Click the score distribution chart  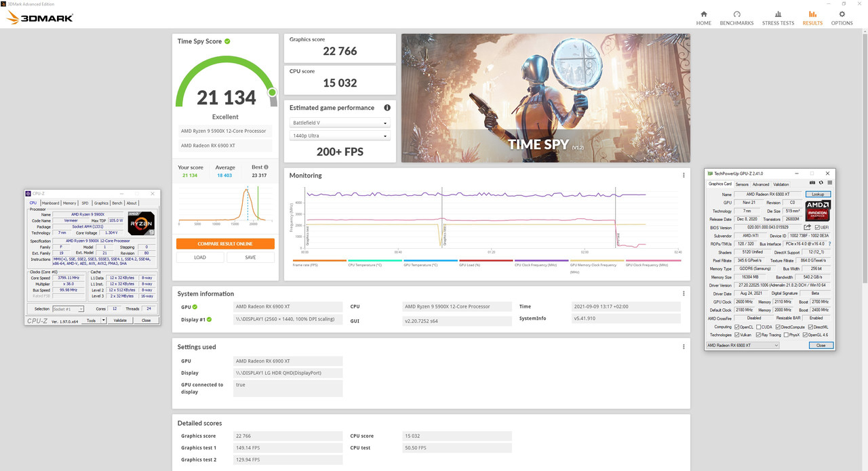click(225, 205)
